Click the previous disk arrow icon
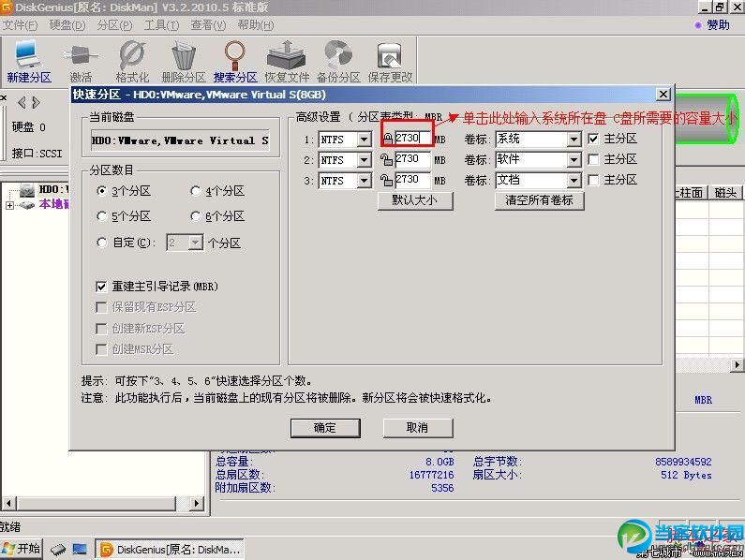The width and height of the screenshot is (745, 560). (x=22, y=102)
